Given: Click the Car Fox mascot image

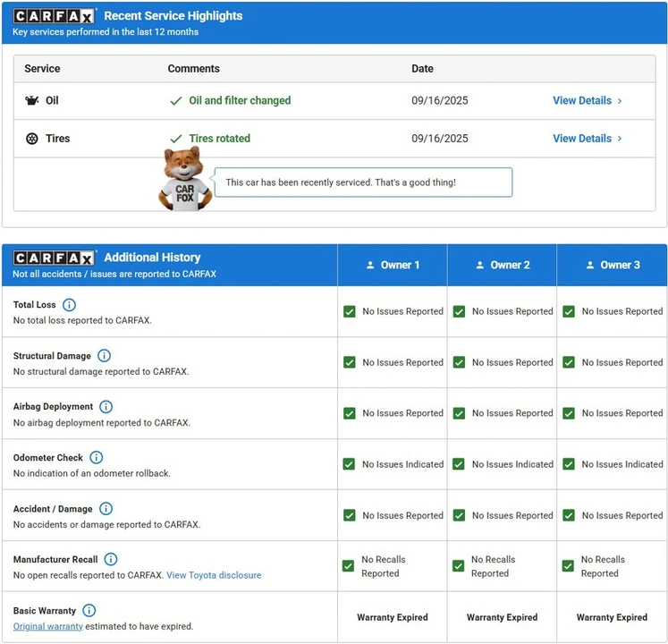Looking at the screenshot, I should click(185, 179).
